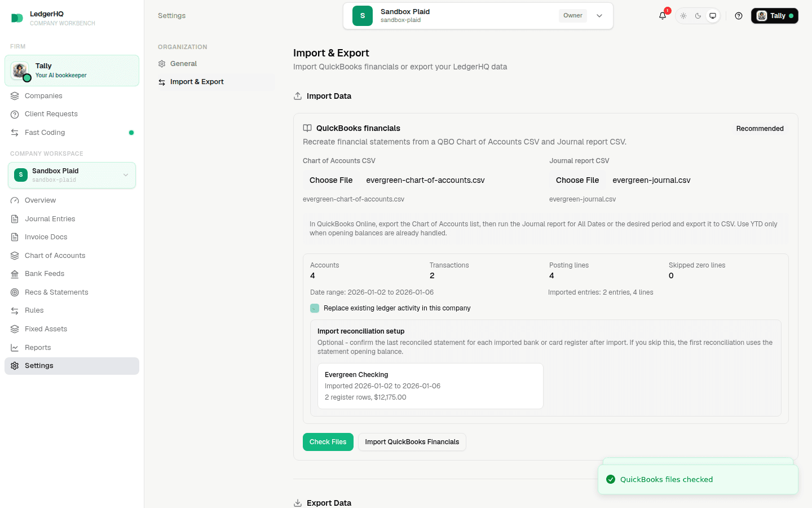The height and width of the screenshot is (508, 812).
Task: Click the Import Data upload icon
Action: (298, 96)
